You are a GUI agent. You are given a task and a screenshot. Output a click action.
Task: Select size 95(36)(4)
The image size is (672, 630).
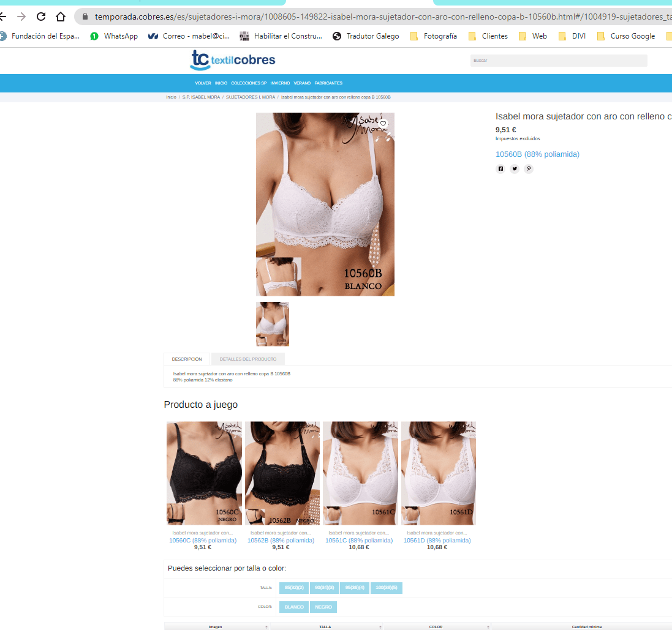click(x=355, y=588)
